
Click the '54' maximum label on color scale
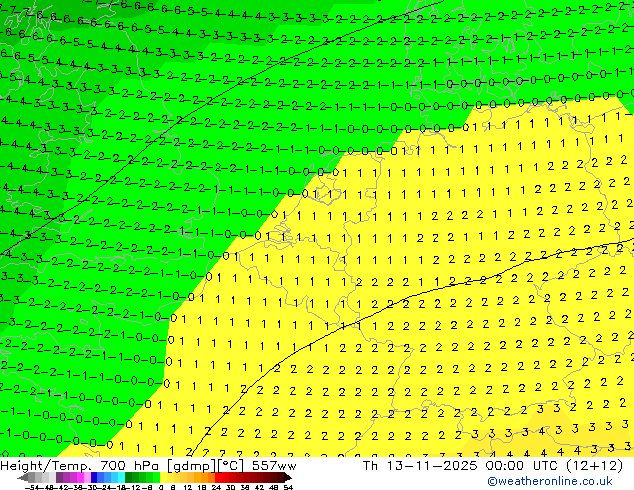(x=288, y=487)
